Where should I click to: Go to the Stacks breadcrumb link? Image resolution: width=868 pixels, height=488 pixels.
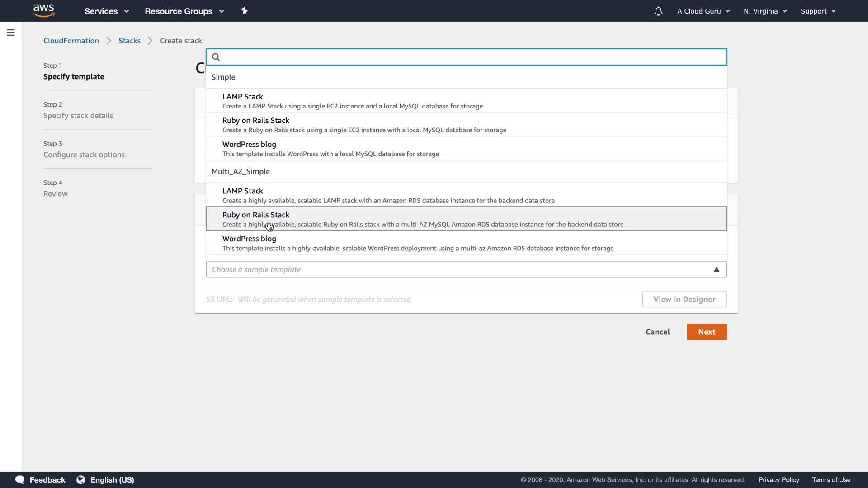coord(129,41)
